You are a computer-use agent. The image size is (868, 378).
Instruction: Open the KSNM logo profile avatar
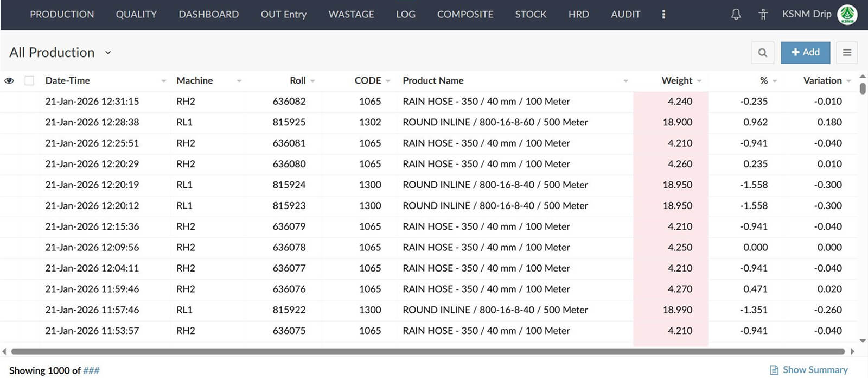847,15
